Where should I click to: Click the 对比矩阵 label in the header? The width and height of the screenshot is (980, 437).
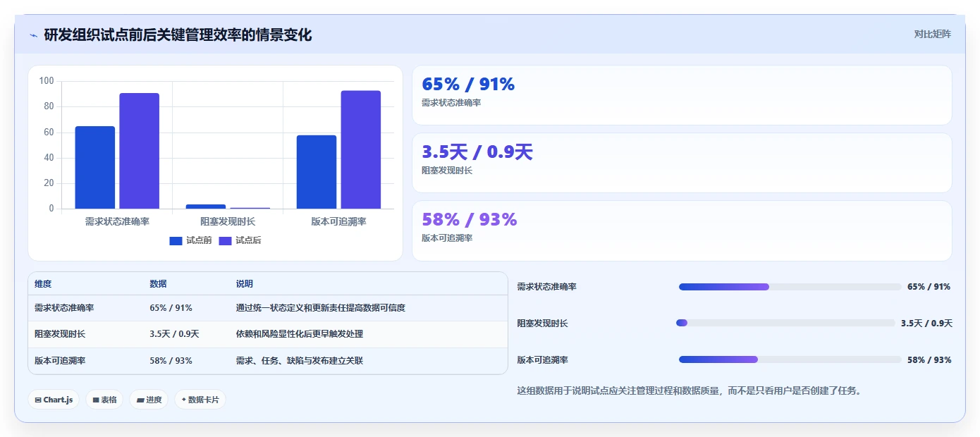click(x=932, y=34)
